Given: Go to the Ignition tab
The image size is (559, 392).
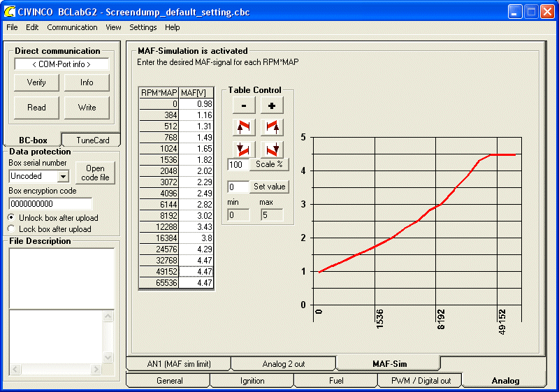Looking at the screenshot, I should tap(252, 381).
